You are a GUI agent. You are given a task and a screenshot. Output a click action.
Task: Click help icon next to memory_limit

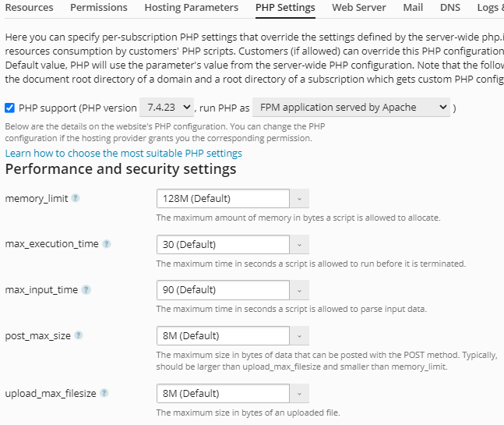pyautogui.click(x=76, y=198)
